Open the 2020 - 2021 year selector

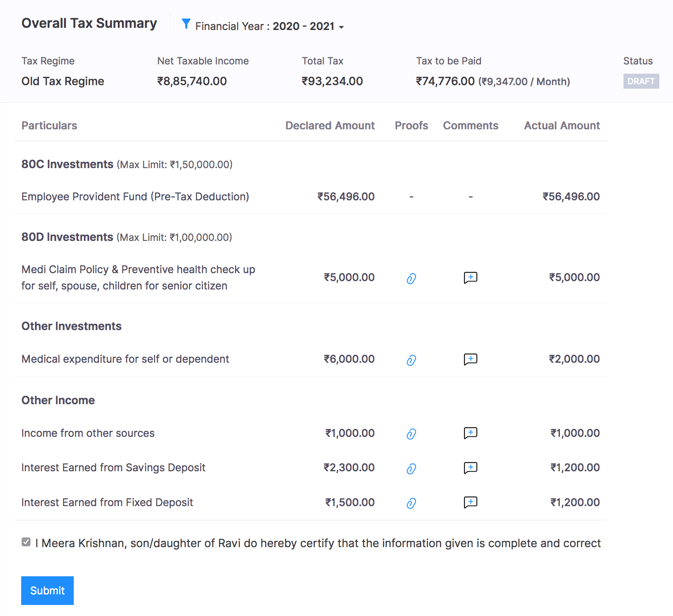pos(303,26)
